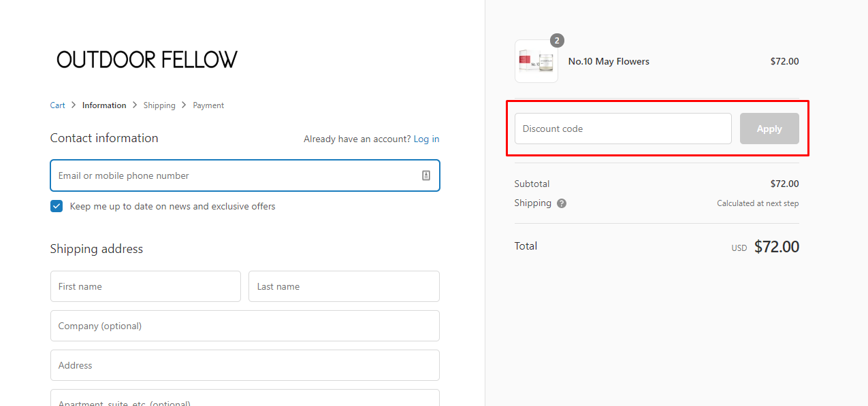Screen dimensions: 868x406
Task: Uncheck Keep me up to date checkbox
Action: pyautogui.click(x=57, y=206)
